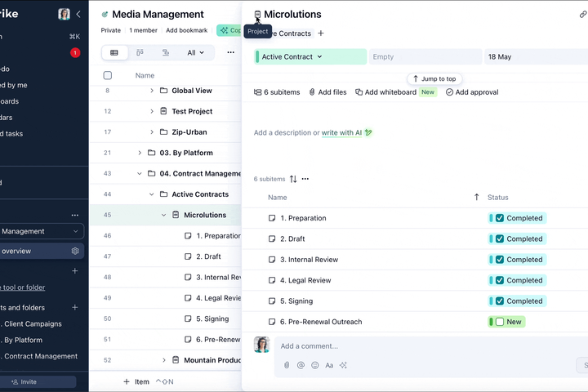Click the 18 May date field
Screen dimensions: 588x392
coord(537,56)
